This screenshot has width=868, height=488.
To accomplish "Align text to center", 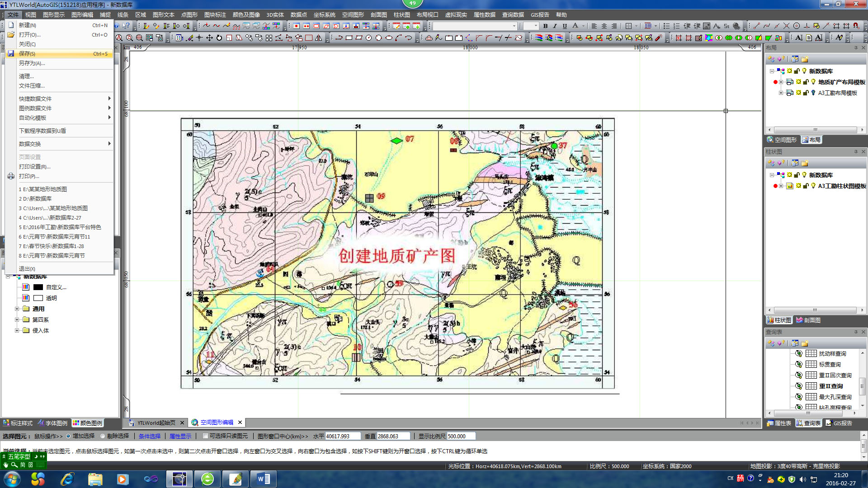I will (604, 26).
